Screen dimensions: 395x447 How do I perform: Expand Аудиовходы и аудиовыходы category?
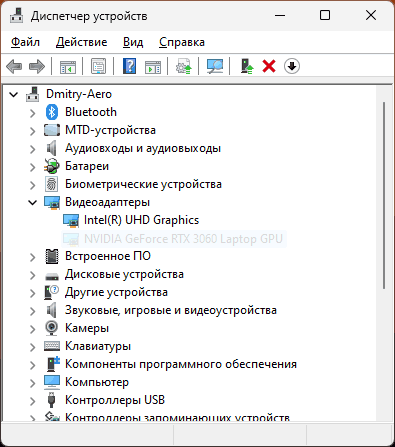[x=32, y=149]
